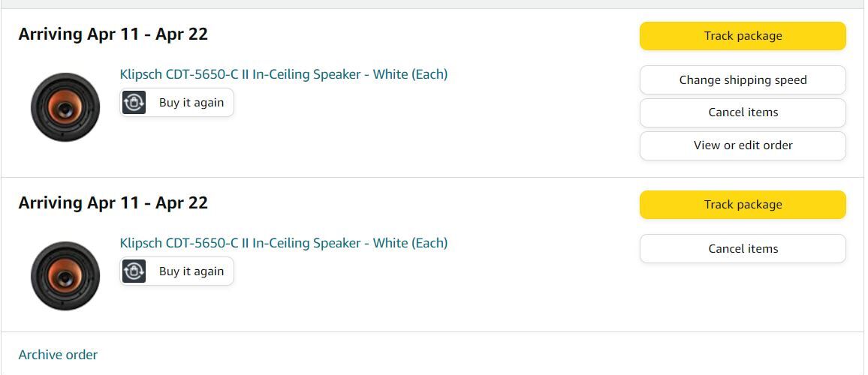Track package for the second shipment
The width and height of the screenshot is (868, 375).
(743, 205)
